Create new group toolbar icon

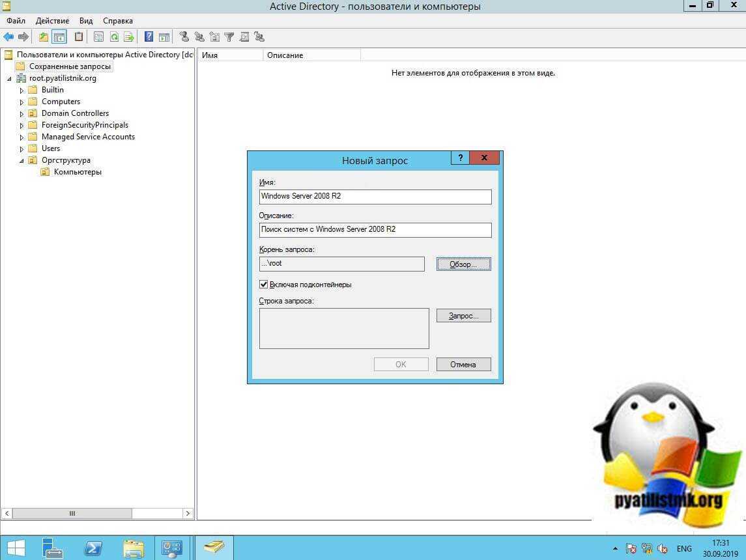click(x=199, y=36)
